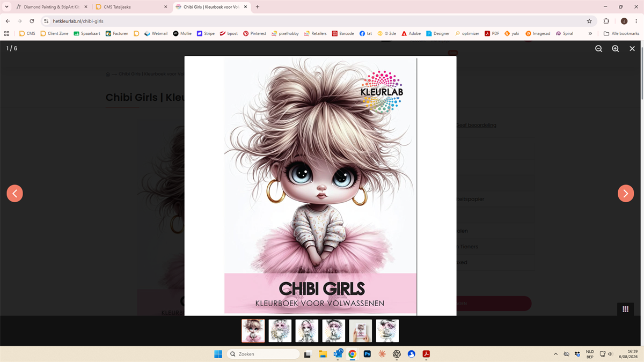Screen dimensions: 644x362
Task: Close the image lightbox
Action: coord(632,48)
